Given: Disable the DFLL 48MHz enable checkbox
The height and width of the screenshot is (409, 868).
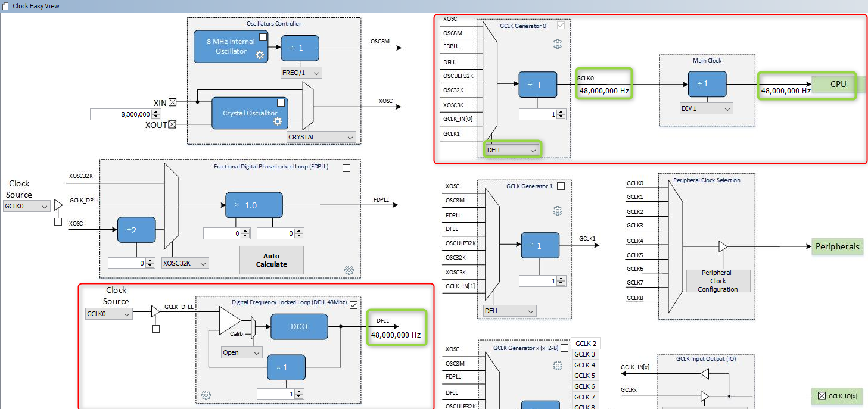Looking at the screenshot, I should point(354,304).
